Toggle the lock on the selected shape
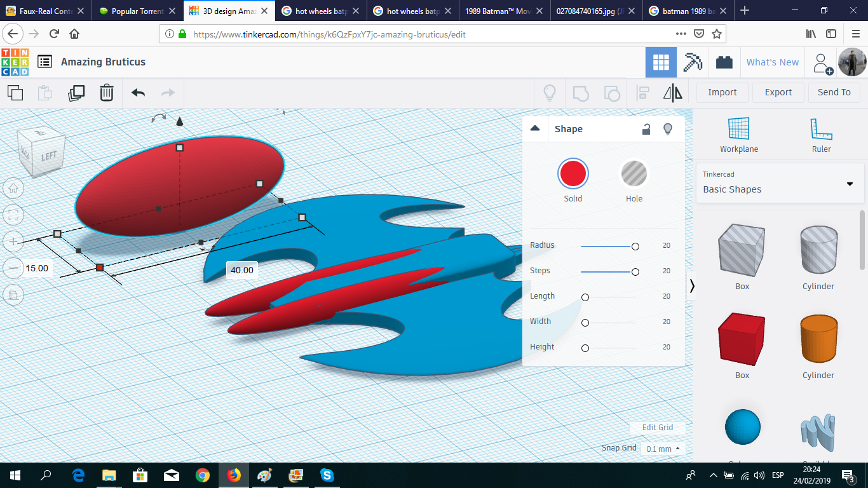This screenshot has height=488, width=868. 646,129
